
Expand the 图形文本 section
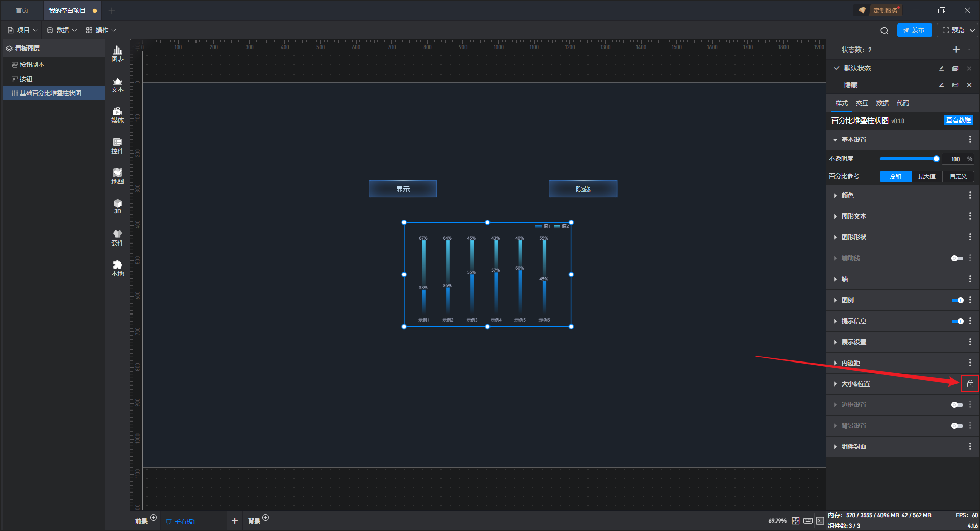point(853,216)
